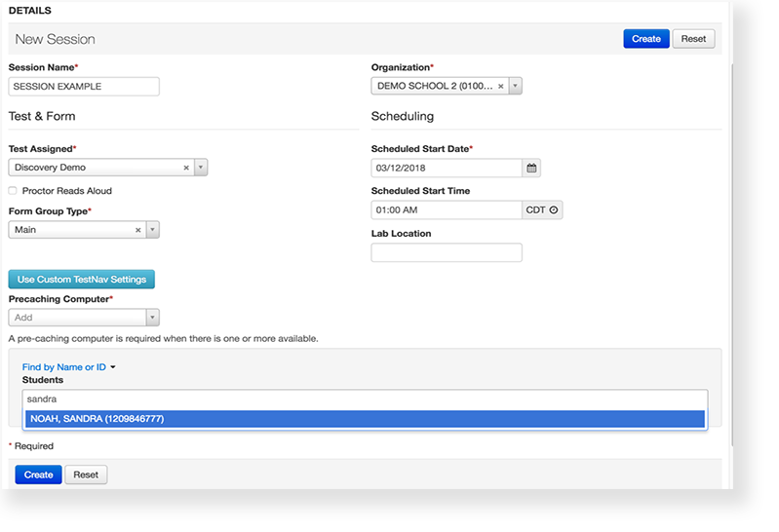Screen dimensions: 779x532
Task: Clear the Form Group Type Main selection
Action: [137, 230]
